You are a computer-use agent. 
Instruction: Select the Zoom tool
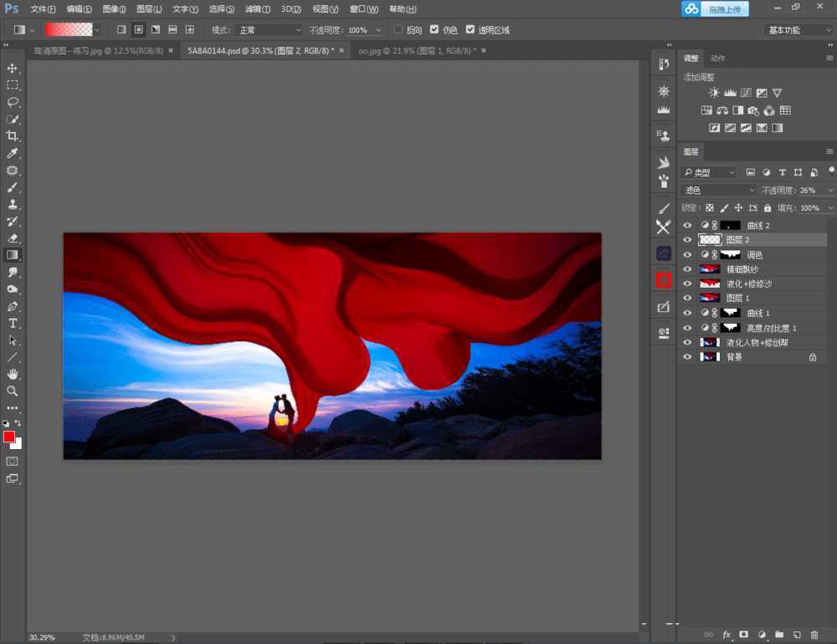coord(13,391)
